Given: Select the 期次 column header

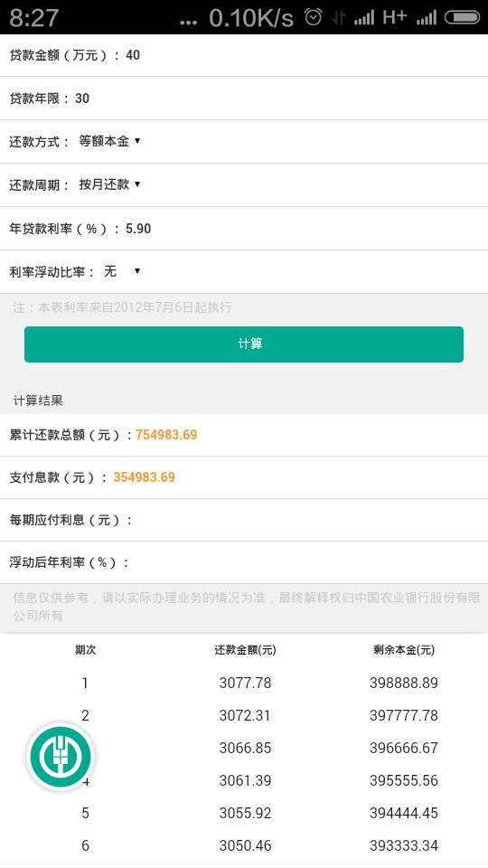Looking at the screenshot, I should (85, 650).
